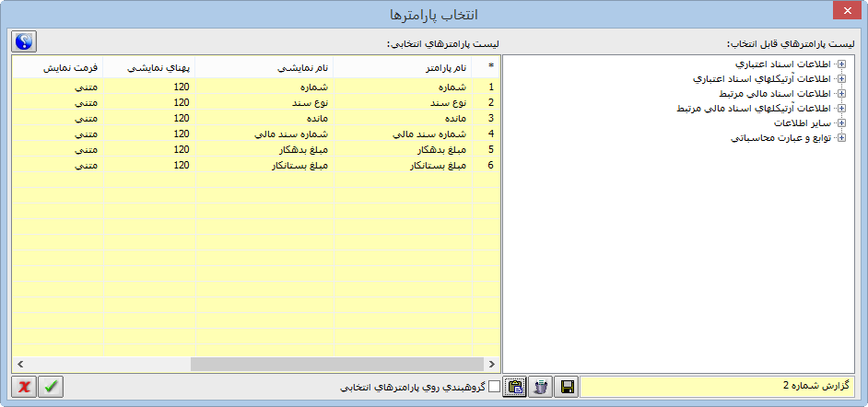Click the فرمت نمايش column header

click(x=57, y=66)
